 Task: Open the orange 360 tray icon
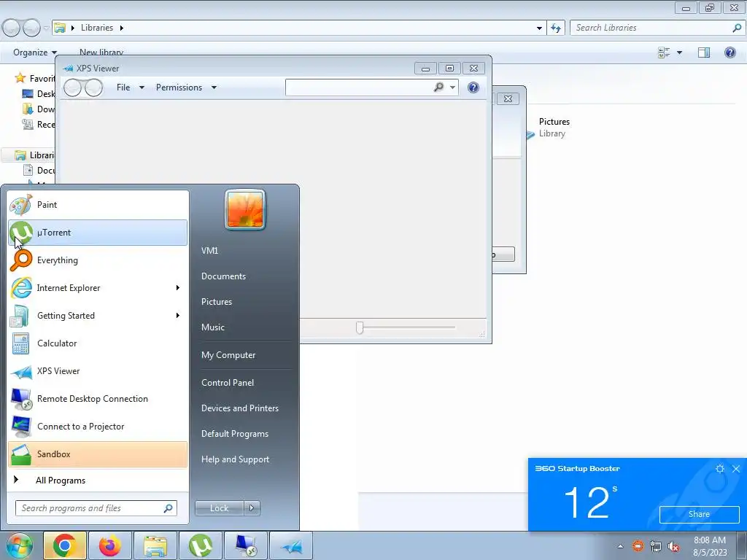638,546
